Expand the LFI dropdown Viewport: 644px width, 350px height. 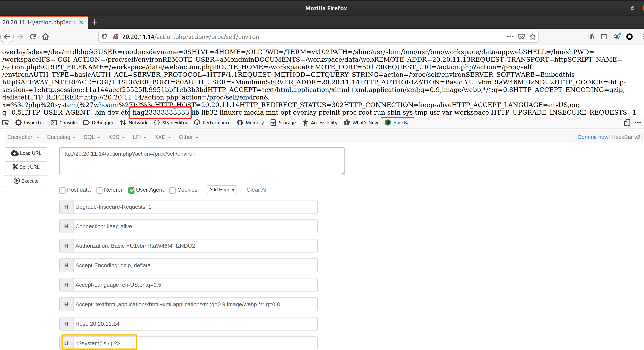[x=139, y=137]
